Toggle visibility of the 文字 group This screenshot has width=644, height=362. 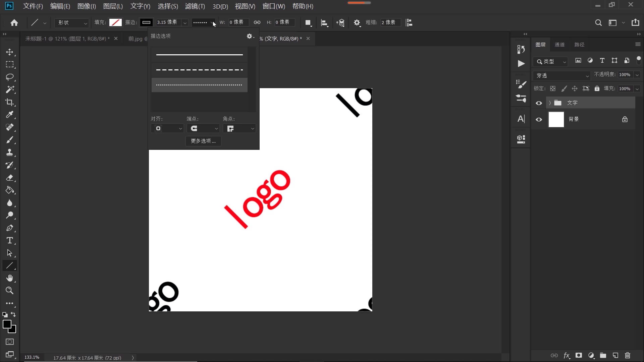(x=539, y=103)
